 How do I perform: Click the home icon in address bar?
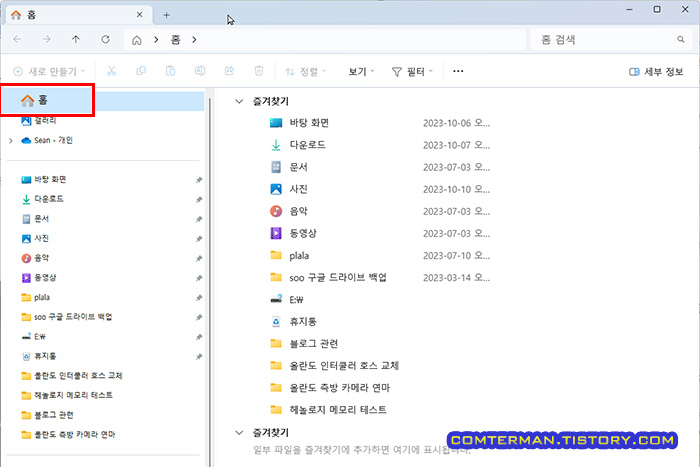[x=137, y=40]
